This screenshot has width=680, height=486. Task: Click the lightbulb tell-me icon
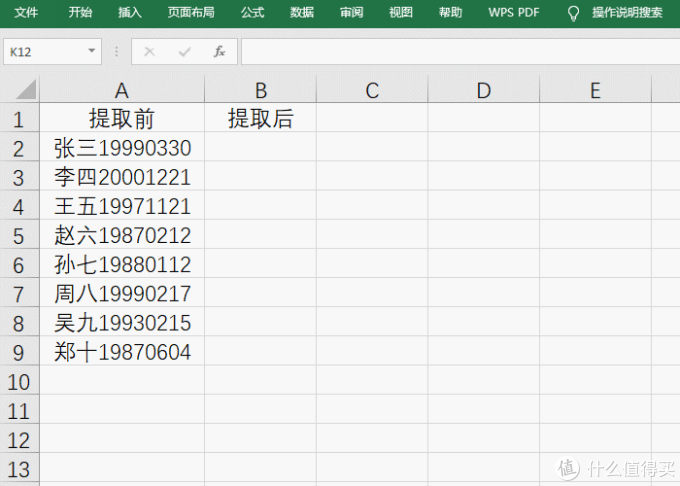(573, 13)
